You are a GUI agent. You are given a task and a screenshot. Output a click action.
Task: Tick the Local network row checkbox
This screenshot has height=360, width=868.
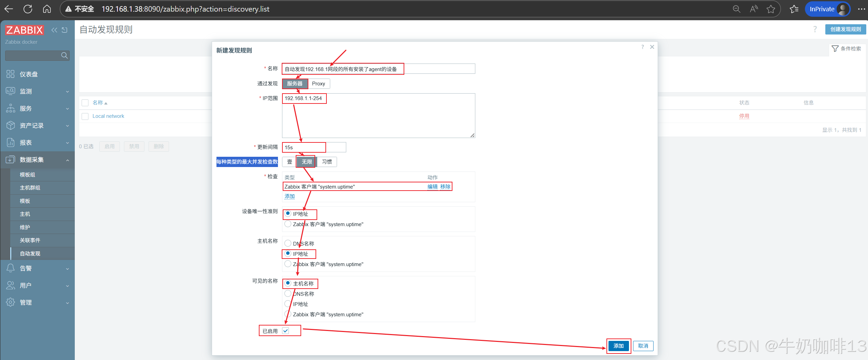pyautogui.click(x=85, y=116)
